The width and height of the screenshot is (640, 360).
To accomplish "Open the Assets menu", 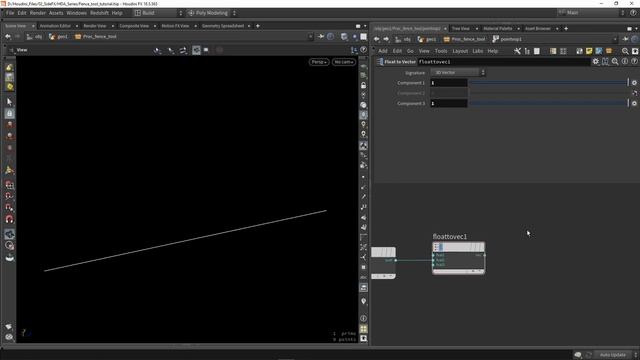I will [x=56, y=13].
